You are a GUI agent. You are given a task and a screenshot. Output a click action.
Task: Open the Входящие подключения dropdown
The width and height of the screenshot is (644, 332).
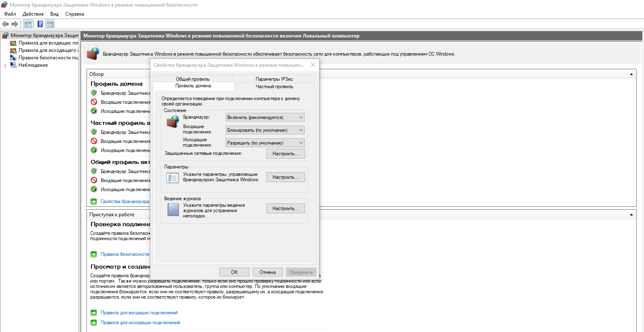click(265, 130)
